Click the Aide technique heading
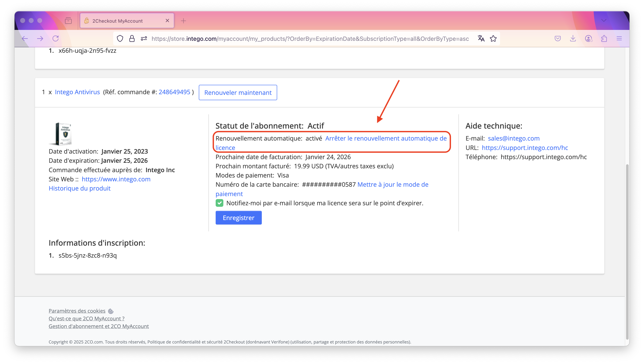This screenshot has height=364, width=644. pos(494,126)
